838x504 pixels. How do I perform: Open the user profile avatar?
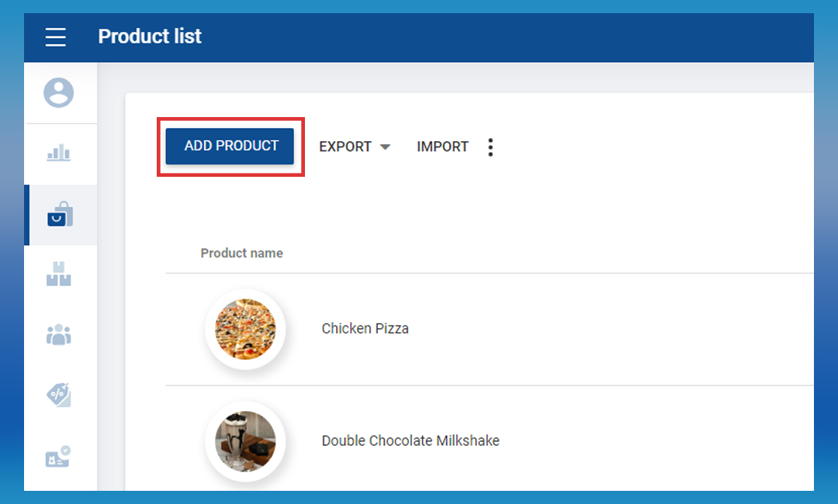point(59,93)
